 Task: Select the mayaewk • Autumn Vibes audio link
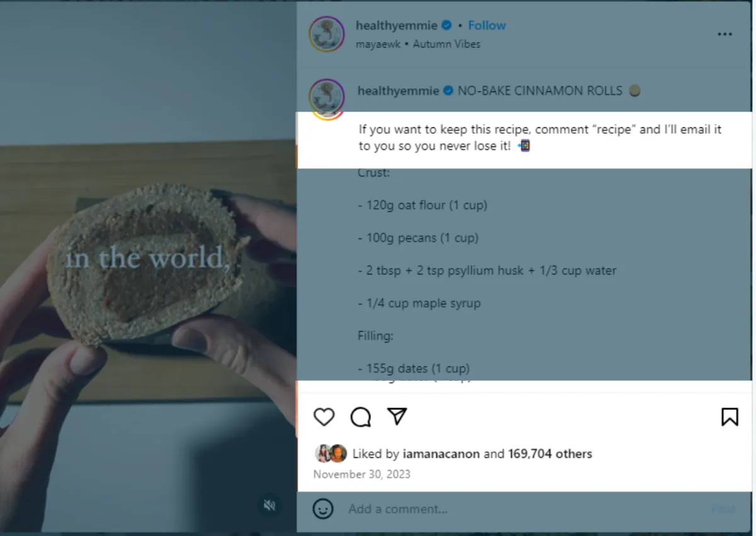[418, 44]
